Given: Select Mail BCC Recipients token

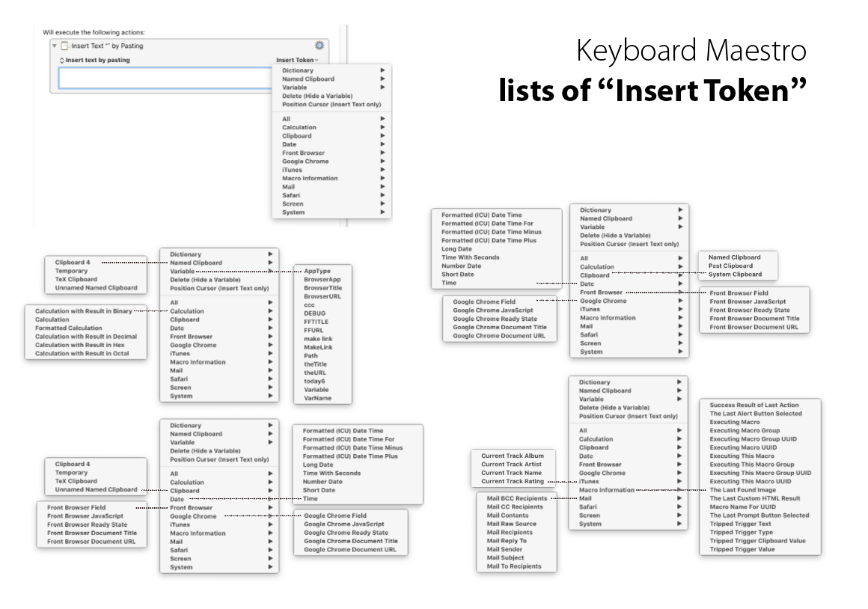Looking at the screenshot, I should [x=516, y=498].
